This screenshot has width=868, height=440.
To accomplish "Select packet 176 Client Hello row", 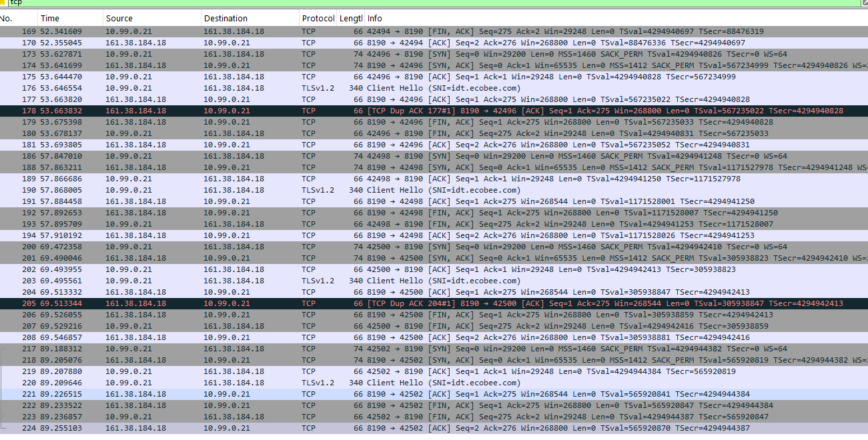I will (434, 88).
